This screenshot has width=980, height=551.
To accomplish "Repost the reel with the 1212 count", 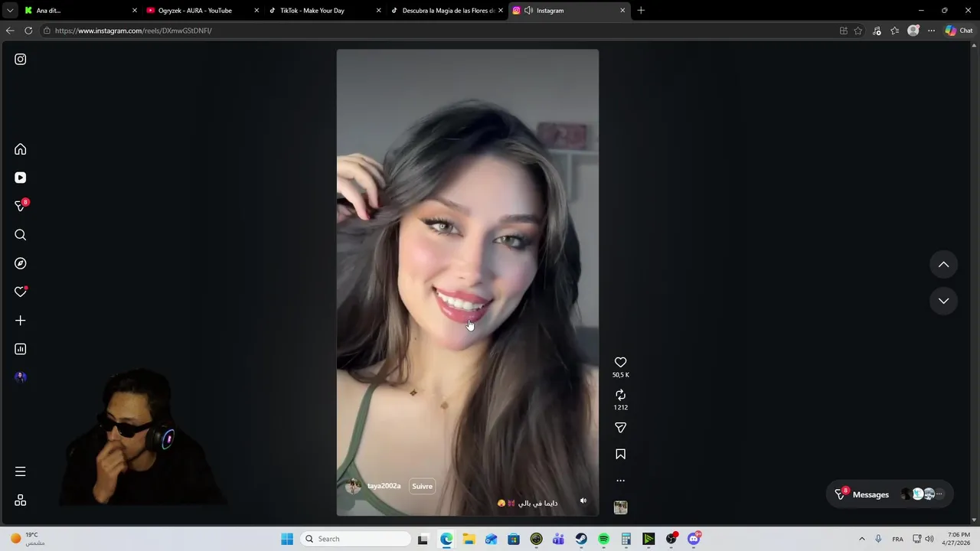I will click(620, 395).
